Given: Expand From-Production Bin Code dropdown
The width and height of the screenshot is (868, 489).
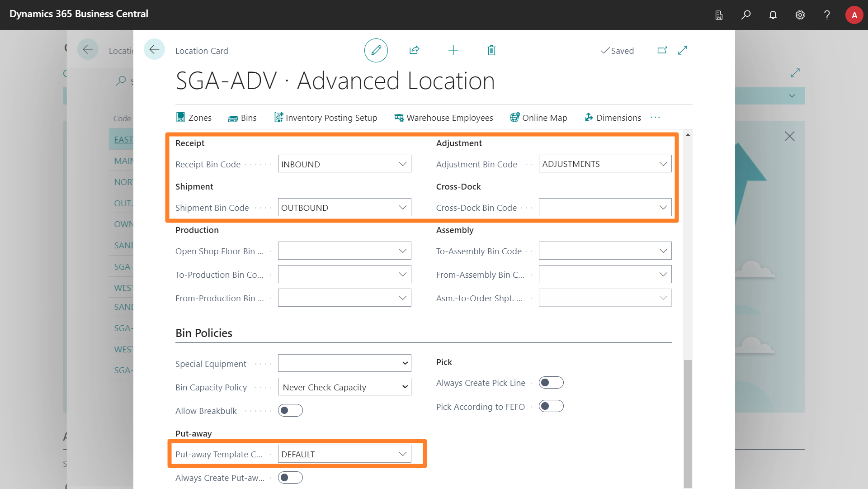Looking at the screenshot, I should click(x=402, y=298).
